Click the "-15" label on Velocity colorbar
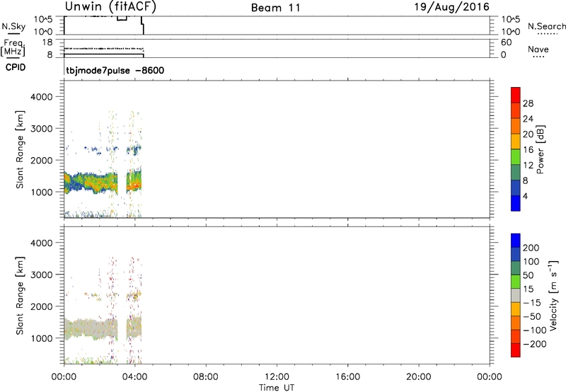This screenshot has height=392, width=566. coord(532,303)
